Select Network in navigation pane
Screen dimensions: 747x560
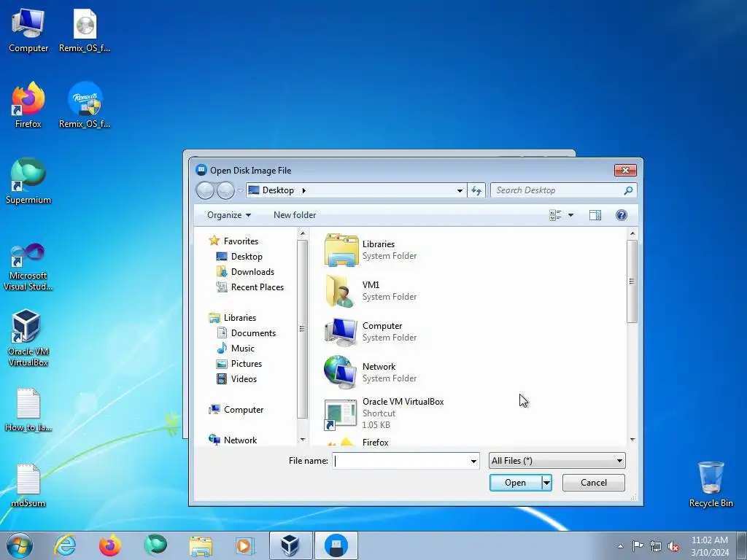233,440
